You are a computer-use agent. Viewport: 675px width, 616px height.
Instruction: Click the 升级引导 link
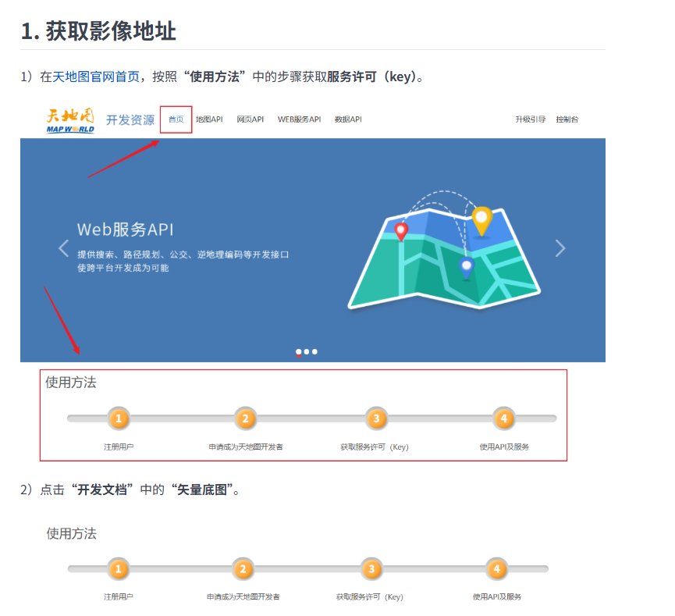coord(531,119)
